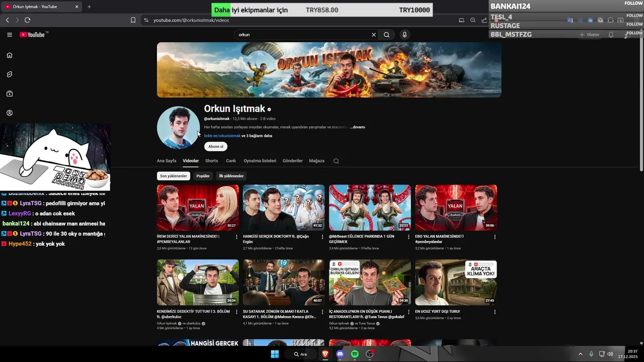Filter videos by İlk yüklenenler
644x362 pixels.
(231, 176)
